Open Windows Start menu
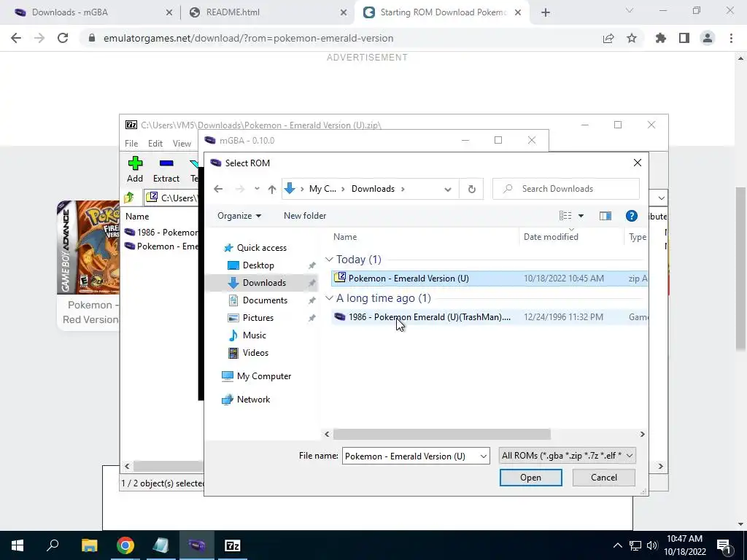The width and height of the screenshot is (747, 560). point(18,545)
